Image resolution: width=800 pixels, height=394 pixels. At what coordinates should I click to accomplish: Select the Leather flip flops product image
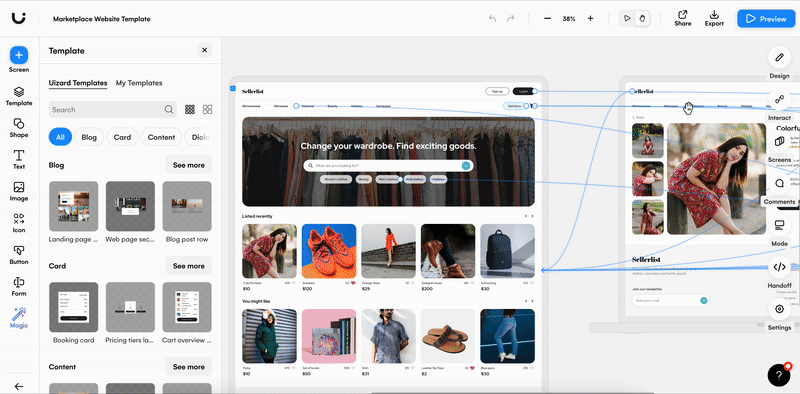point(448,336)
